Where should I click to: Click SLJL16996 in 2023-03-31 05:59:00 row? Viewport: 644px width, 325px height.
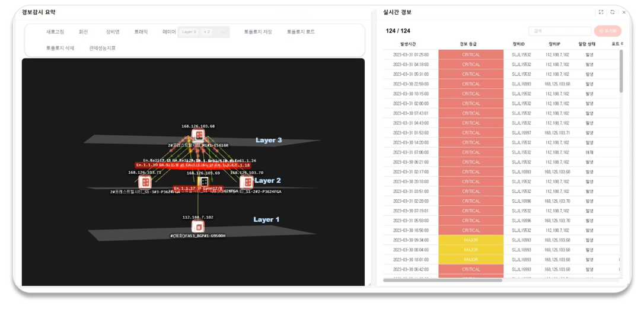521,221
